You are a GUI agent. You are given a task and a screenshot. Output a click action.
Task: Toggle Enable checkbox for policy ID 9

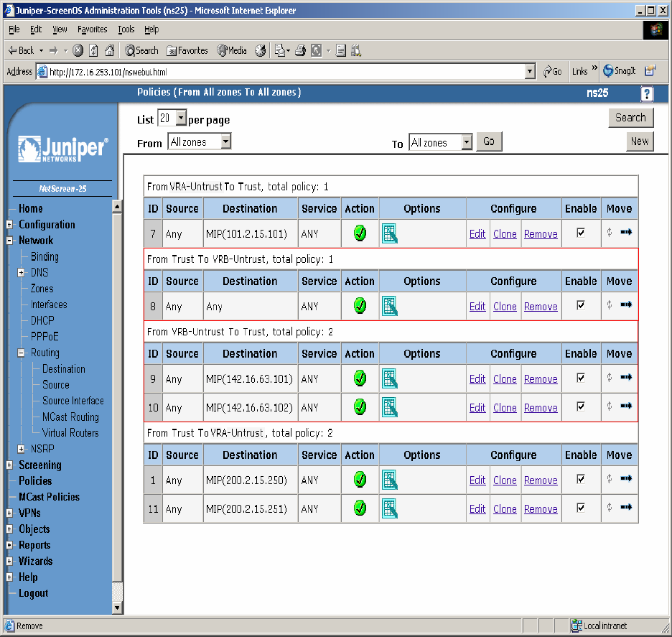(581, 378)
